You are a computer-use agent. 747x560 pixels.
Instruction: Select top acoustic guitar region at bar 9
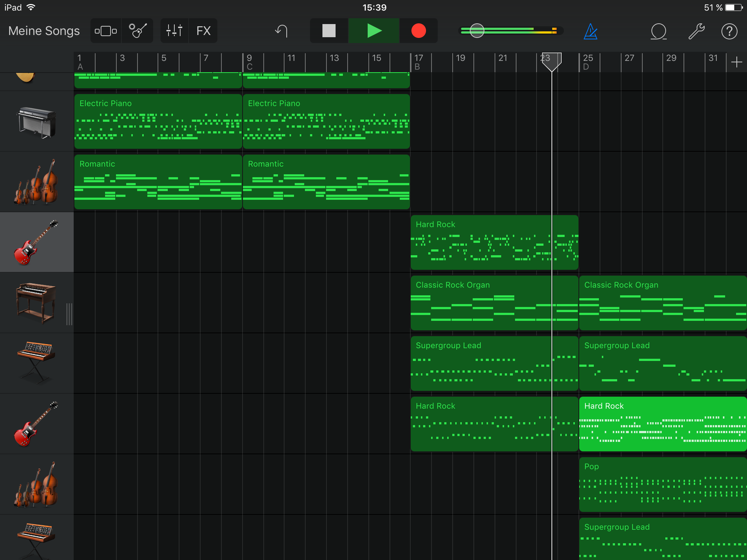(x=326, y=80)
